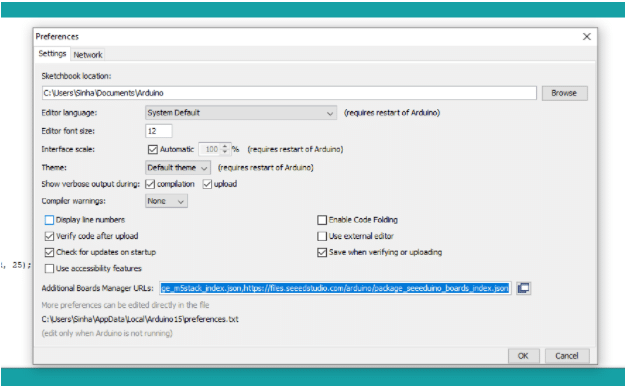Enable Use accessibility features

click(49, 268)
